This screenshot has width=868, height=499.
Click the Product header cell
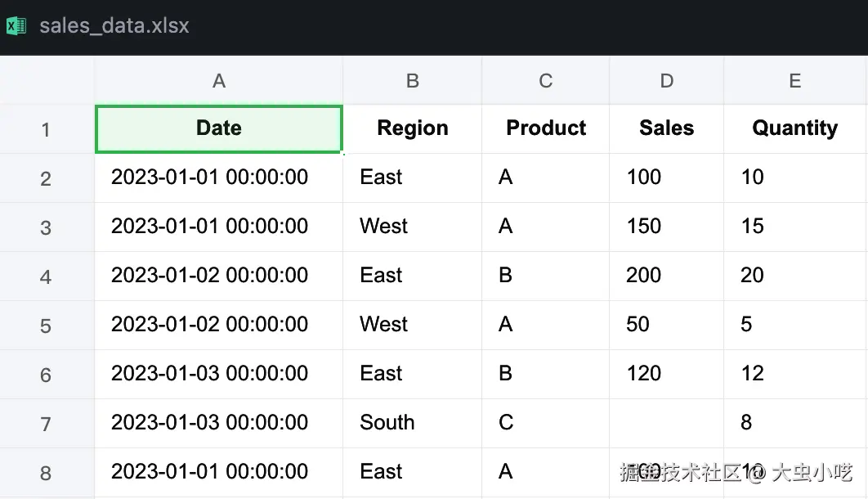coord(545,128)
